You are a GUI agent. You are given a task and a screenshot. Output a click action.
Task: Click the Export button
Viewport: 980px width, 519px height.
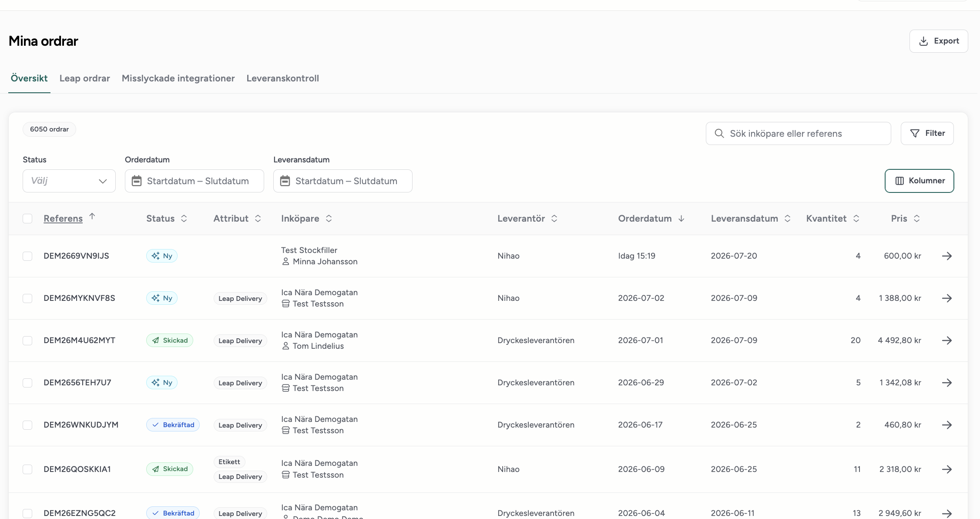[x=939, y=41]
